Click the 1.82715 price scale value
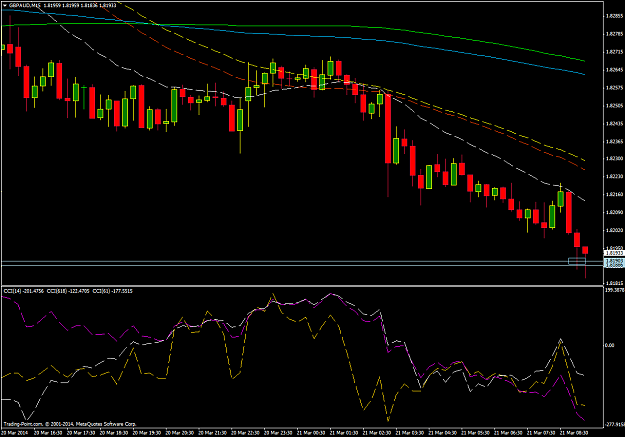Image resolution: width=625 pixels, height=437 pixels. 614,52
